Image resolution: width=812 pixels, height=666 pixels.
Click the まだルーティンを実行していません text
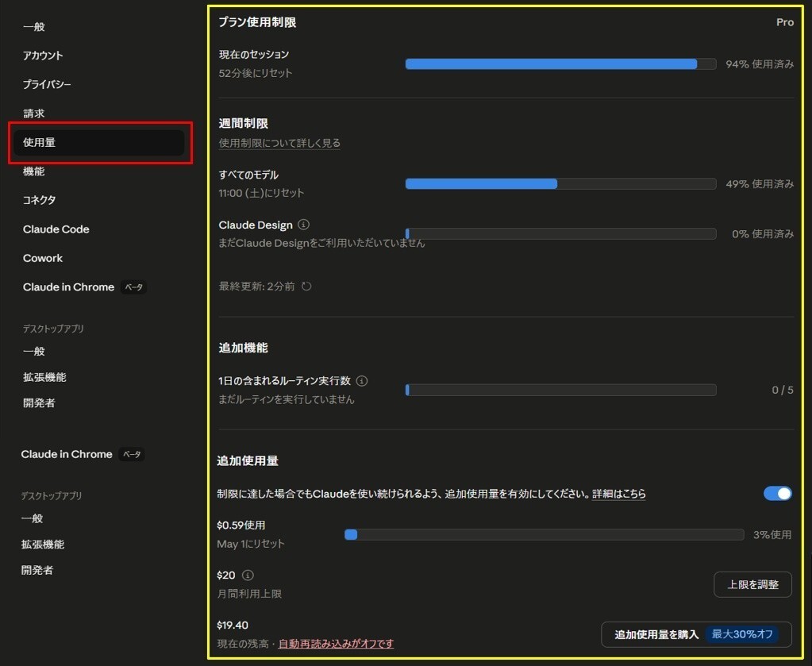(287, 399)
